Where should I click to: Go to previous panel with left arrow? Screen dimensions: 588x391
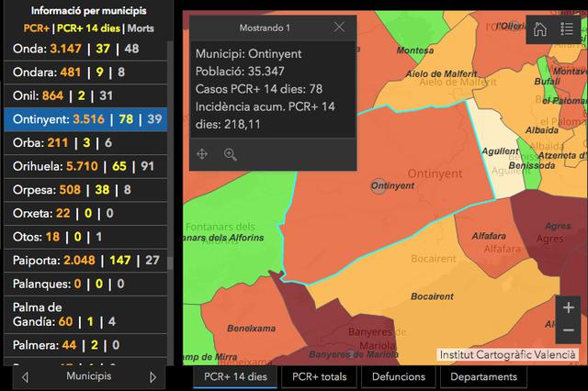pyautogui.click(x=25, y=376)
